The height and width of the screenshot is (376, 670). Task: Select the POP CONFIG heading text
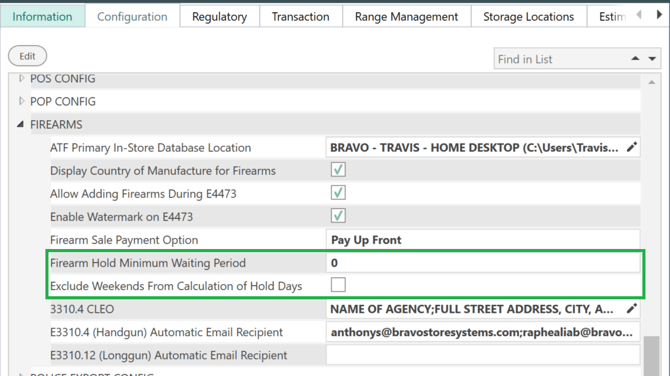pos(63,101)
